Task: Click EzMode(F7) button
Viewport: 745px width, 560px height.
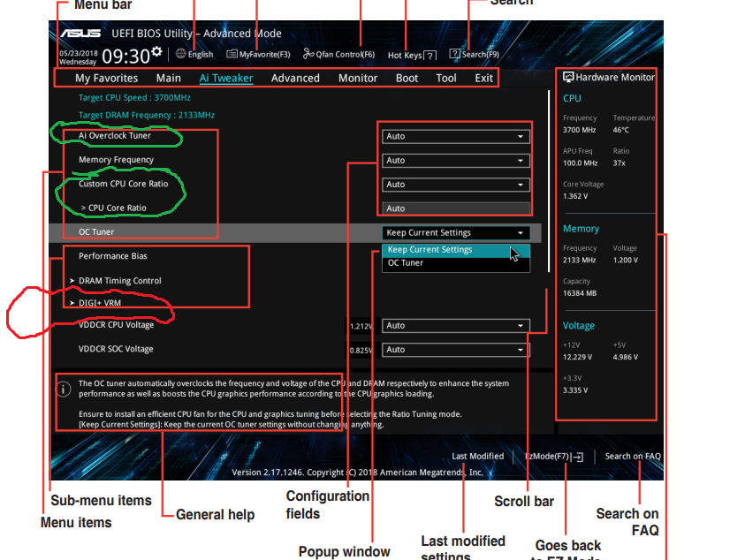Action: point(554,457)
